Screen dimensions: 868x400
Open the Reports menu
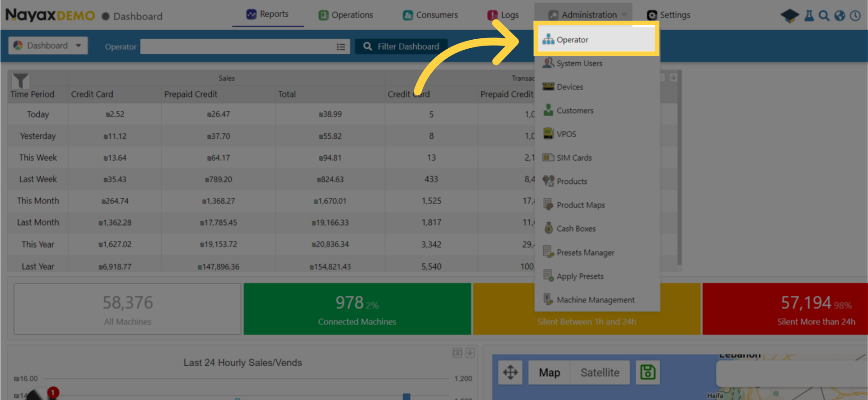[267, 14]
